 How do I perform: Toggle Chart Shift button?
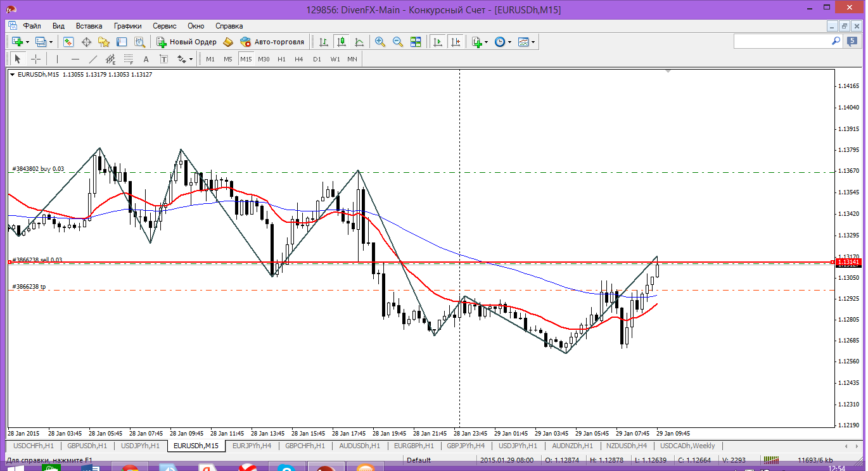pyautogui.click(x=455, y=42)
